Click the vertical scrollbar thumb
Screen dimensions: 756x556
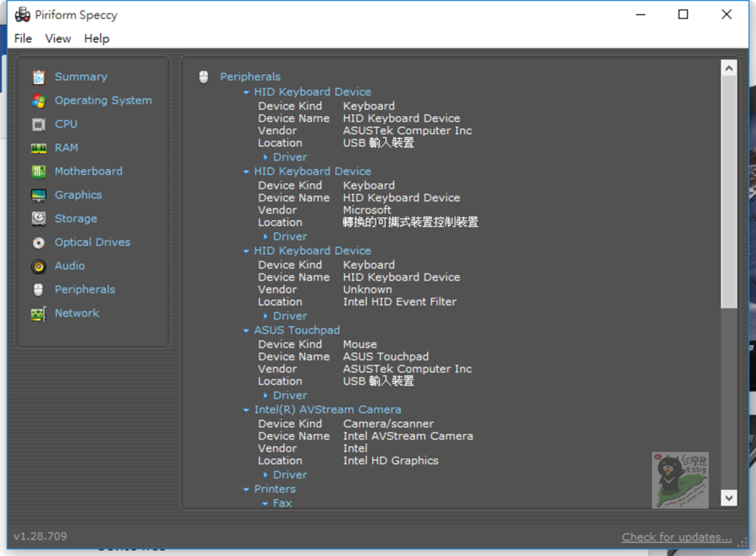[729, 192]
